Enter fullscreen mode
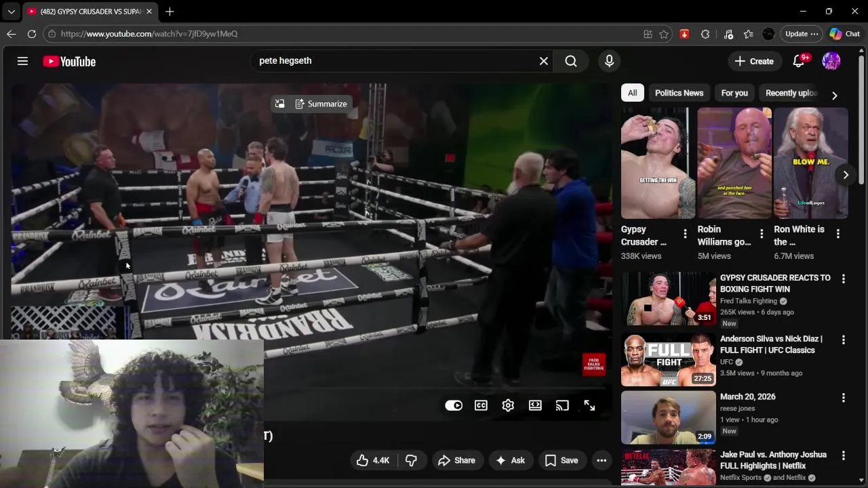868x488 pixels. pyautogui.click(x=589, y=405)
